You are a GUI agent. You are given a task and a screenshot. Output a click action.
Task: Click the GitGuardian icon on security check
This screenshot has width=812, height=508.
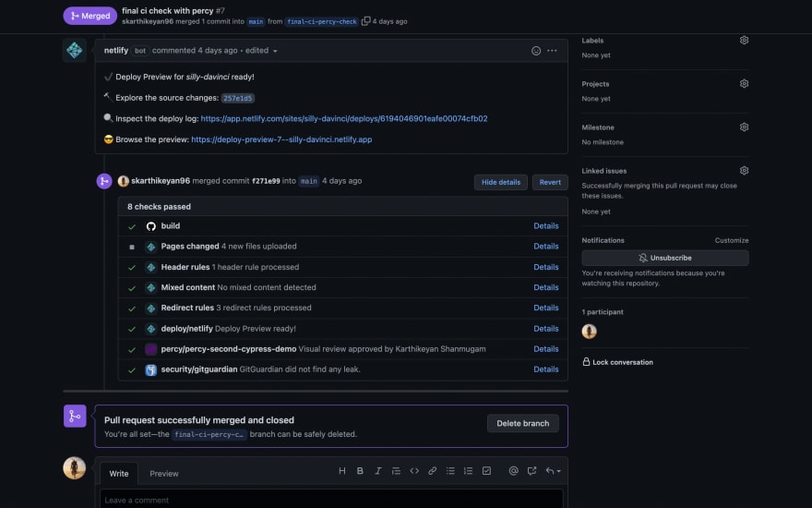pos(150,369)
